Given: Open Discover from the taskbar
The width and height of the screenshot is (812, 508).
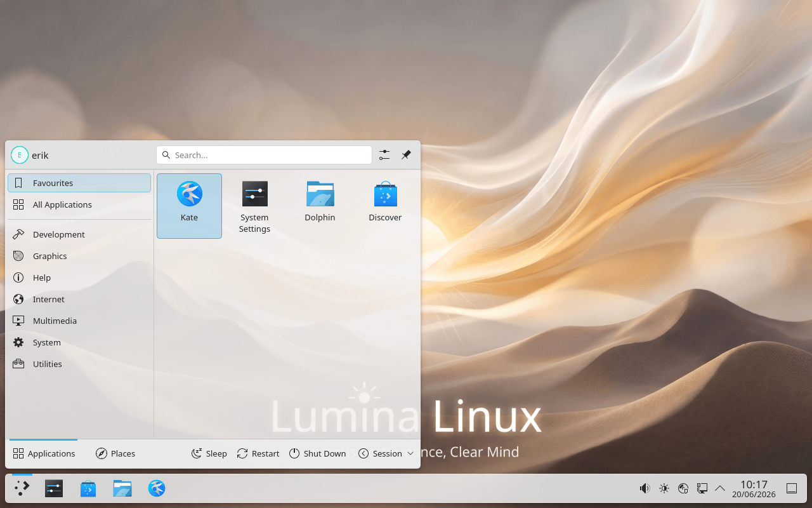Looking at the screenshot, I should (x=88, y=488).
